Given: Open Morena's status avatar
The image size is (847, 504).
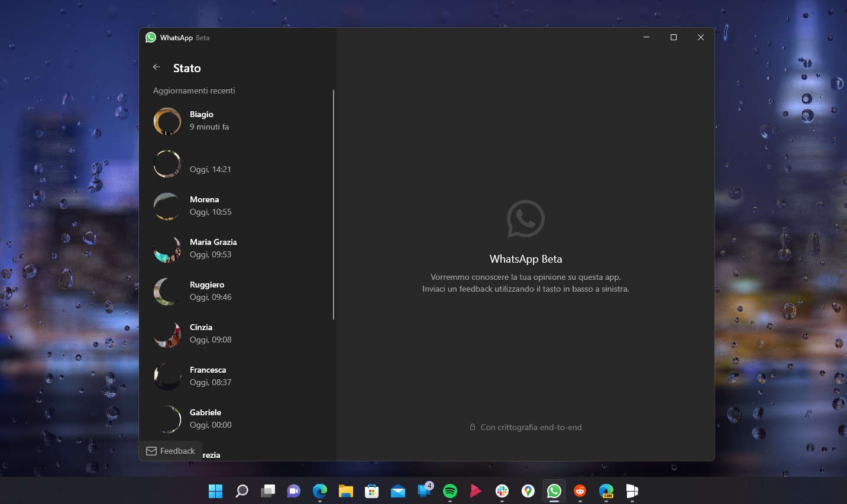Looking at the screenshot, I should click(x=167, y=206).
